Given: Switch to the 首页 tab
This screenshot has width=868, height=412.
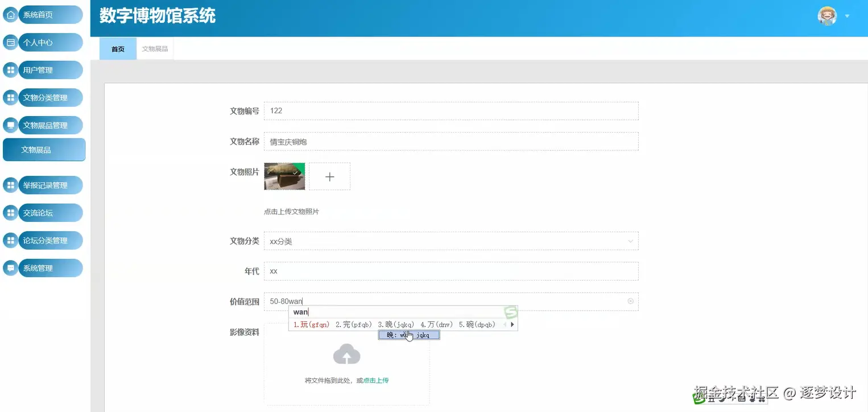Looking at the screenshot, I should [x=118, y=49].
